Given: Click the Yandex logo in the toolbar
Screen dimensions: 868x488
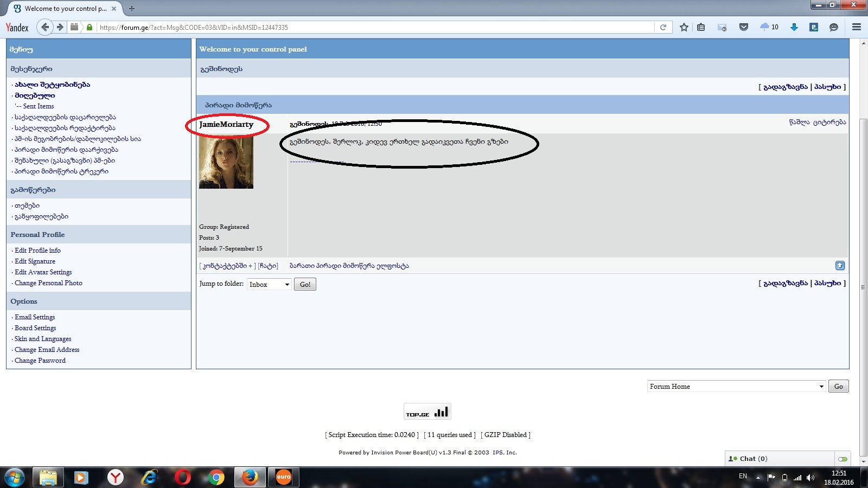Looking at the screenshot, I should tap(17, 28).
